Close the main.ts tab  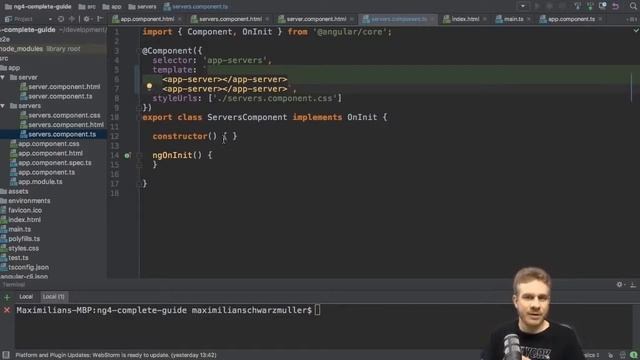[x=528, y=19]
